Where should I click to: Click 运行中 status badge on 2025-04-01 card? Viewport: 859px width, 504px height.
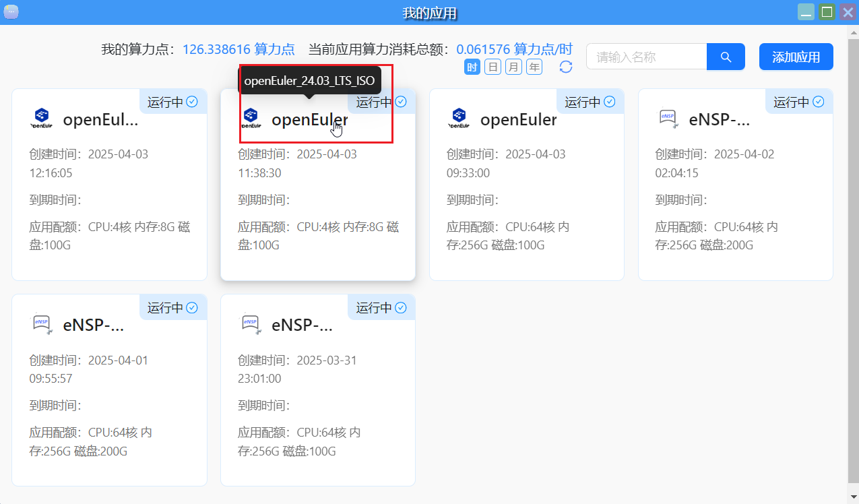click(173, 307)
